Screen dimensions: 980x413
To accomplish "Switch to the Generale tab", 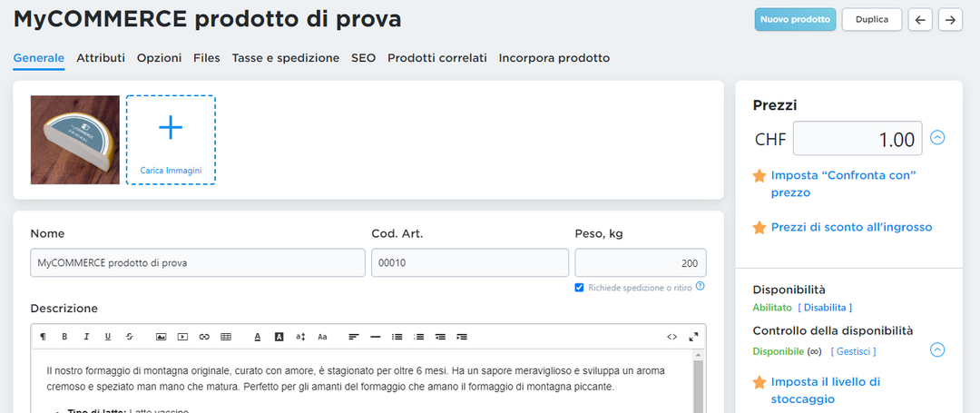I will click(x=39, y=58).
